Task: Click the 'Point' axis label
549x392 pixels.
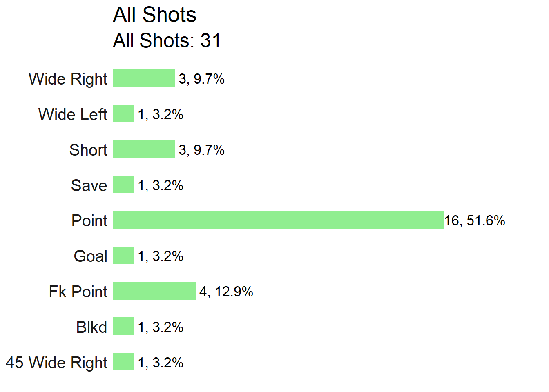Action: point(89,220)
